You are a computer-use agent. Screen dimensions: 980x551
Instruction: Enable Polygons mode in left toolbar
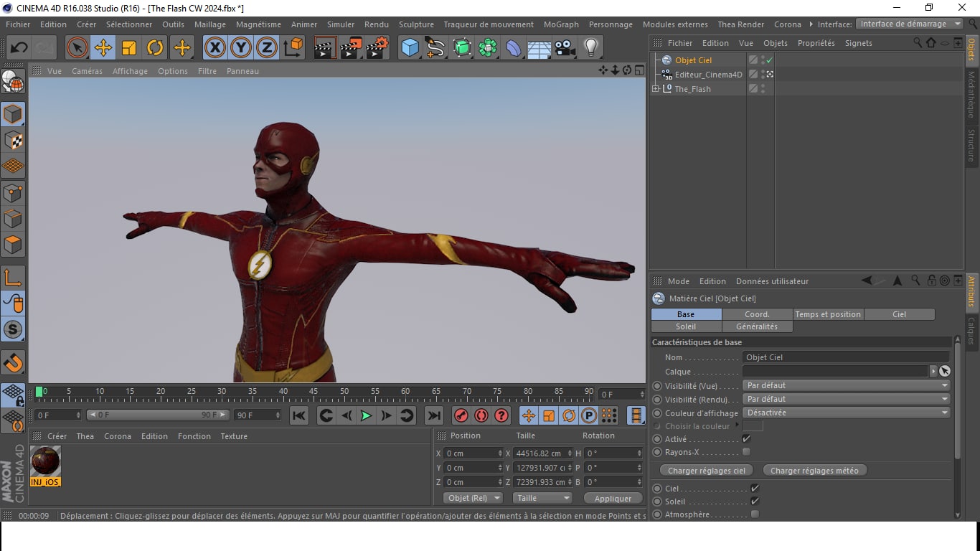pyautogui.click(x=13, y=245)
